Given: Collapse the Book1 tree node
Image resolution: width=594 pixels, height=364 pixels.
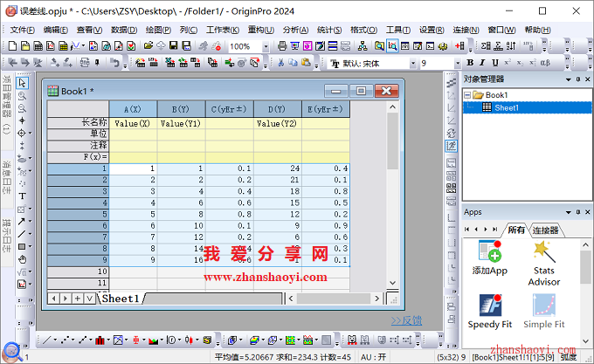Looking at the screenshot, I should [467, 95].
